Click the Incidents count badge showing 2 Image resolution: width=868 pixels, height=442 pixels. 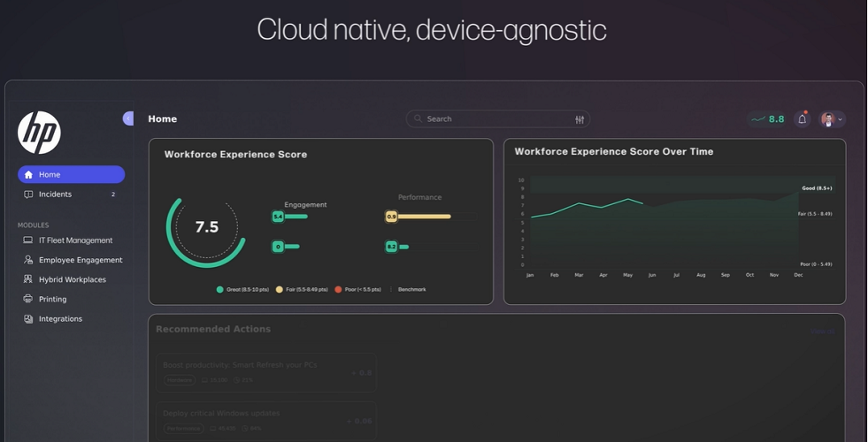[x=113, y=194]
